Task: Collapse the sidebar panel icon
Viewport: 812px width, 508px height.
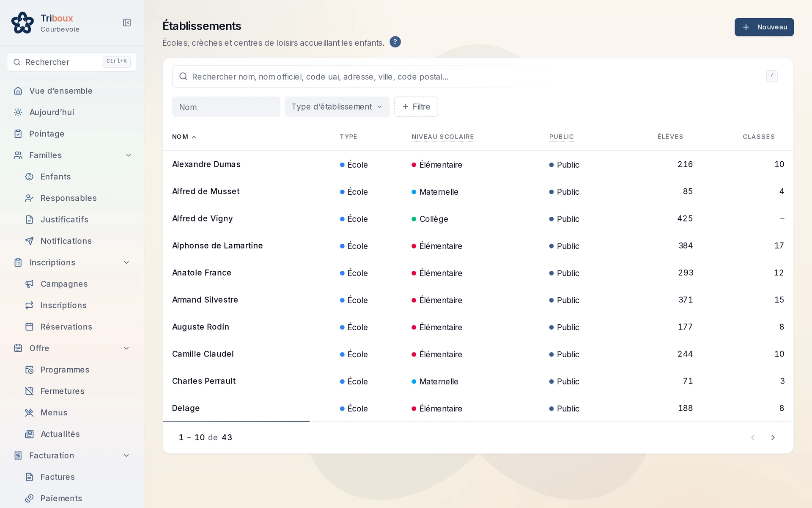Action: tap(127, 23)
